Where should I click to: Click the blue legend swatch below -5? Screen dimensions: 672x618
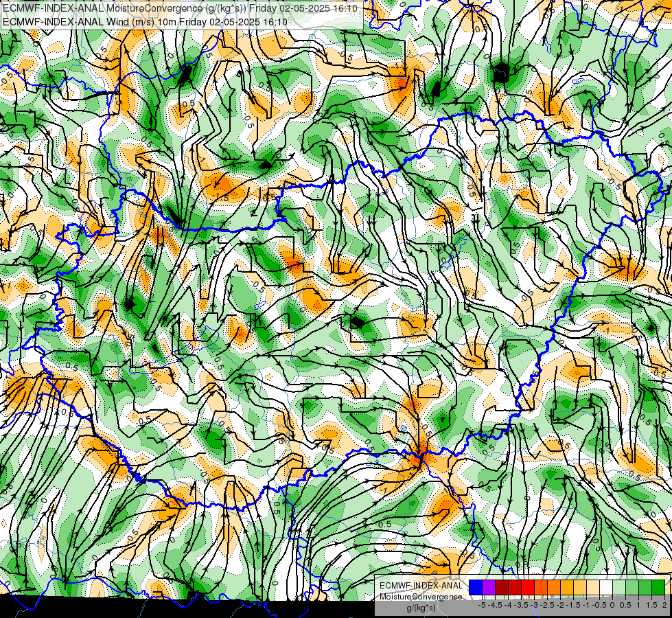pyautogui.click(x=476, y=588)
